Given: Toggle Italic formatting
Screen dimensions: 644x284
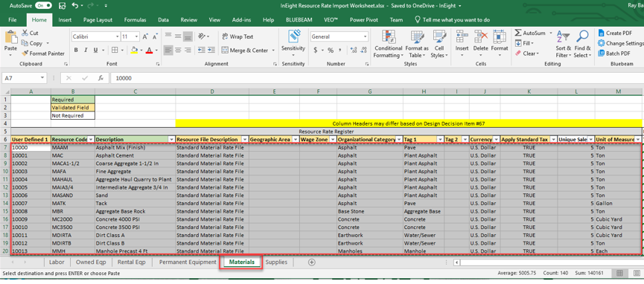Looking at the screenshot, I should click(86, 50).
